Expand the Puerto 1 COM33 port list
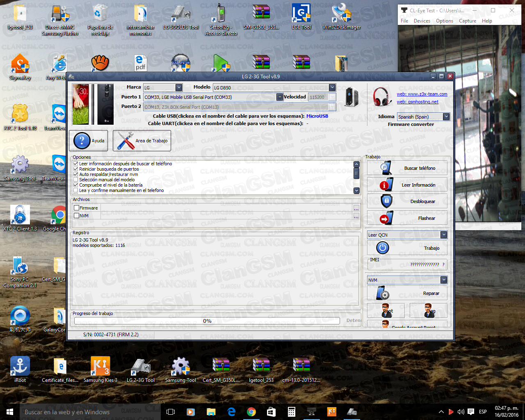525x420 pixels. point(280,97)
